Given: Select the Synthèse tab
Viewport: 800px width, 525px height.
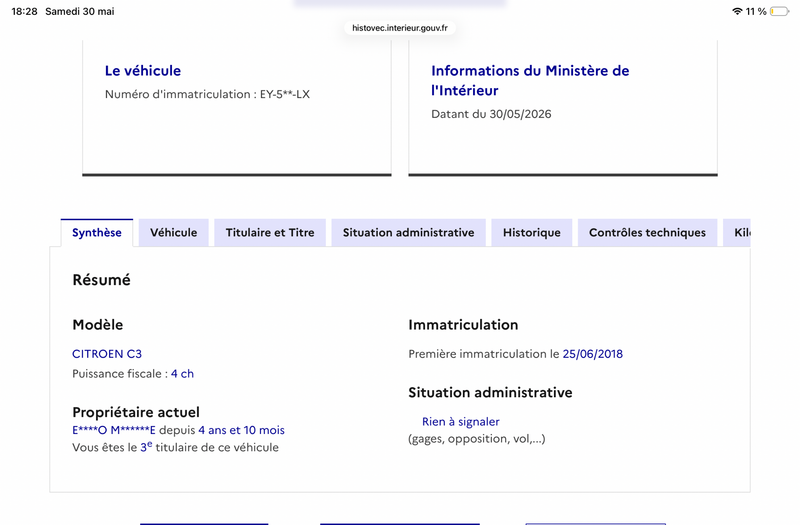Looking at the screenshot, I should (97, 233).
